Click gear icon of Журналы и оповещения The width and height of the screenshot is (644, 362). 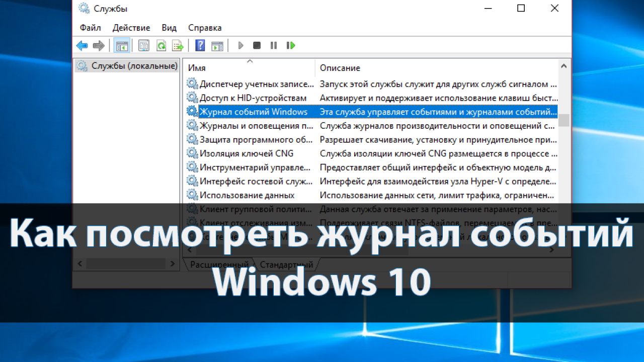pos(192,125)
